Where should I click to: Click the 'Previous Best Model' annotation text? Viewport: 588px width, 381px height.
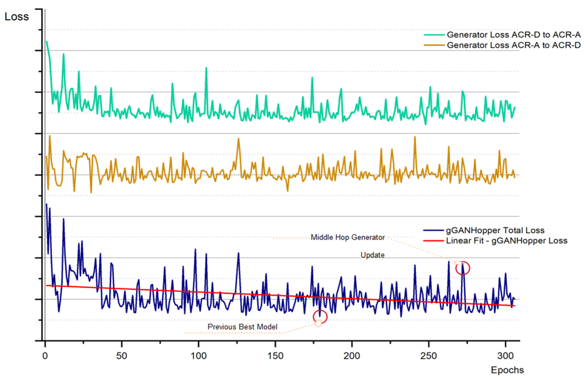click(242, 327)
